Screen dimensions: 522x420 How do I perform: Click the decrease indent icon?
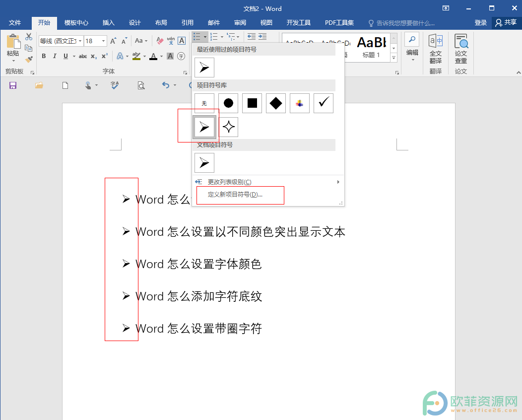[252, 37]
